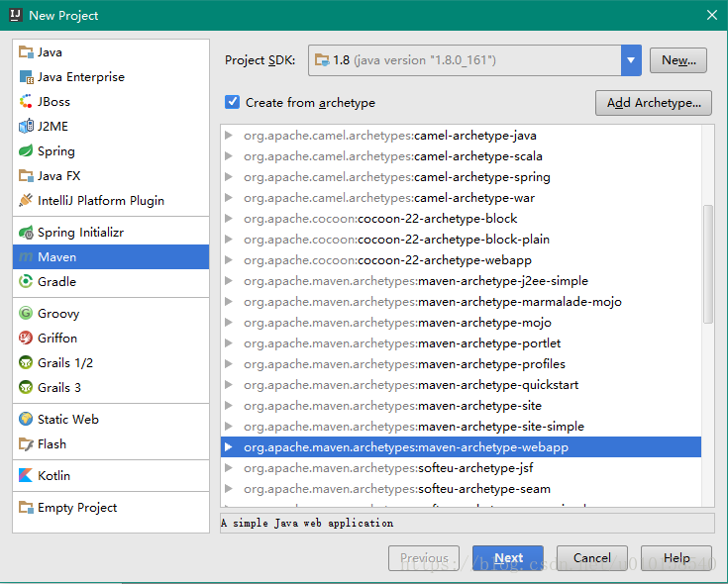Click the Java Enterprise icon

[x=26, y=76]
